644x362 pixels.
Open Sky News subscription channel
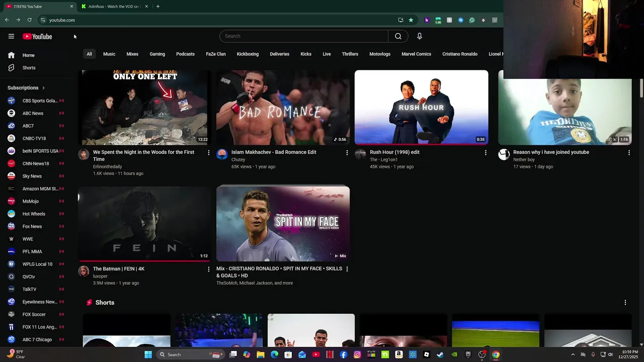click(x=36, y=176)
